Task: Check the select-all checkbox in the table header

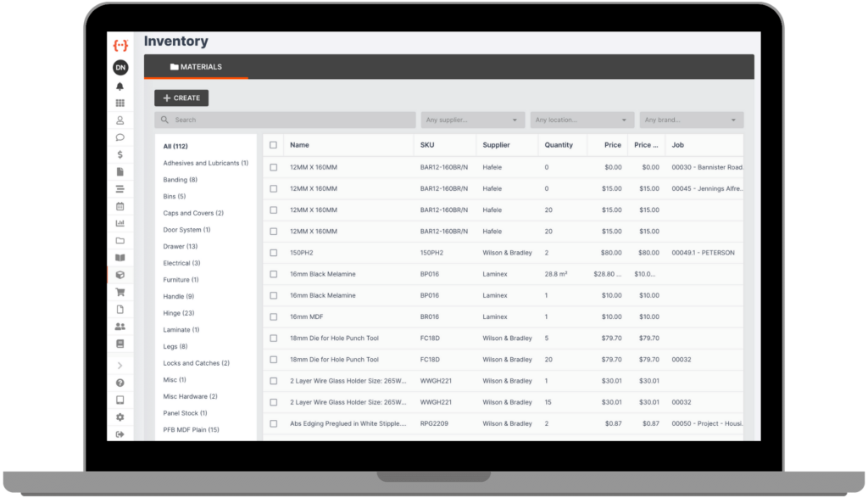Action: click(273, 144)
